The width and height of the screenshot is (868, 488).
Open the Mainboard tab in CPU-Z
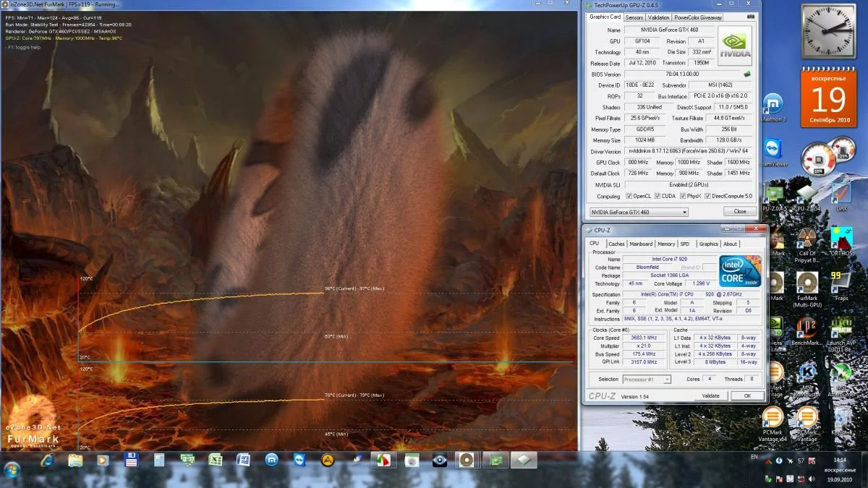[640, 244]
